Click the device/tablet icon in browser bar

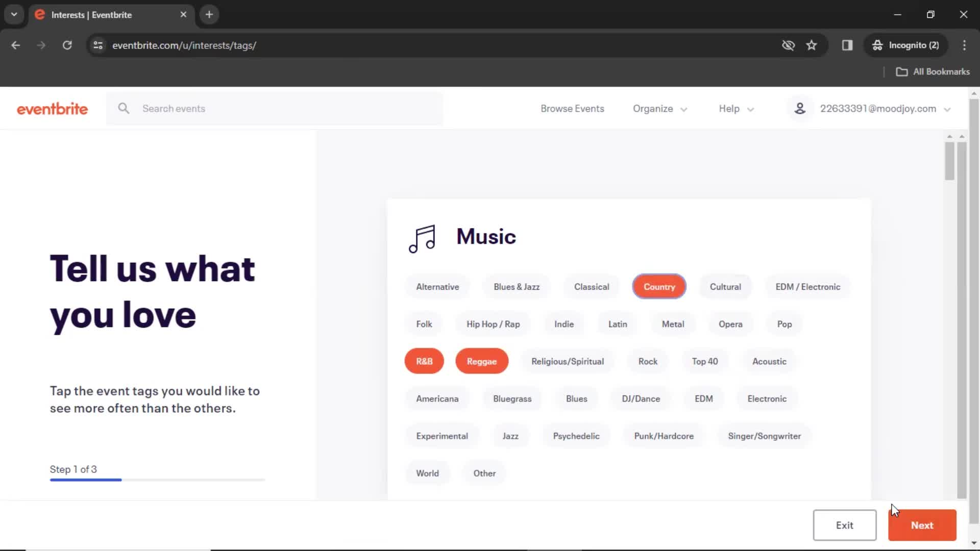(x=847, y=45)
